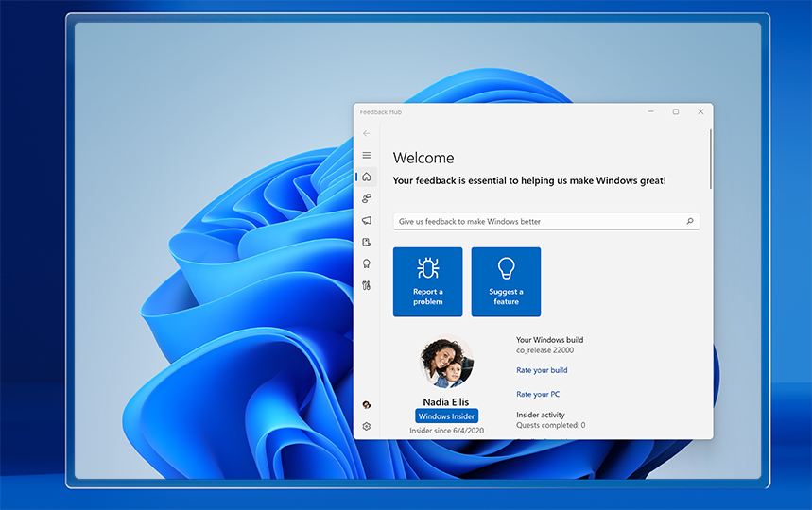Go to Home in the sidebar
This screenshot has width=812, height=510.
pyautogui.click(x=367, y=177)
